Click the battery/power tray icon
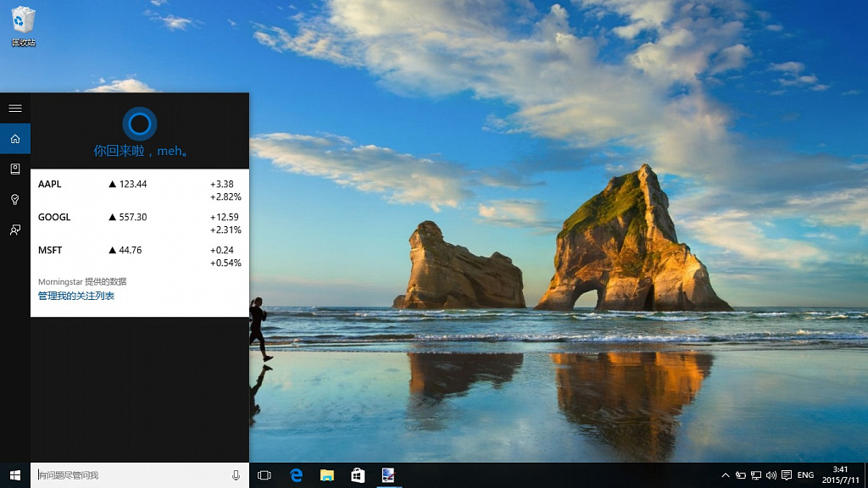Image resolution: width=868 pixels, height=488 pixels. 741,475
